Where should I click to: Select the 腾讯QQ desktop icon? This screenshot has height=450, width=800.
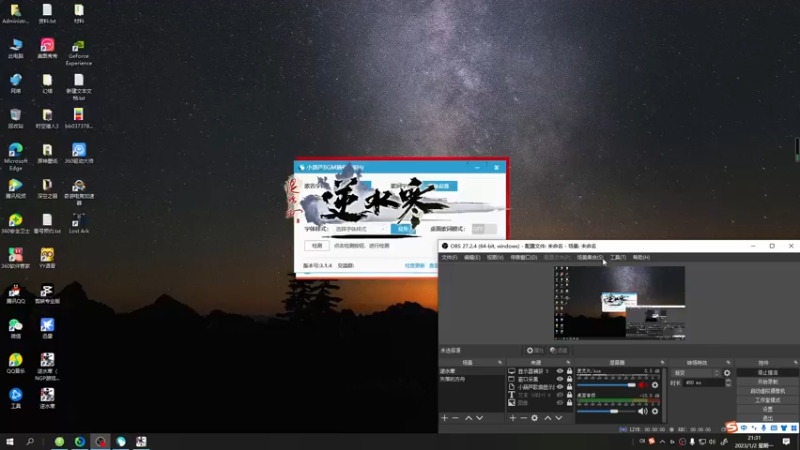click(15, 295)
